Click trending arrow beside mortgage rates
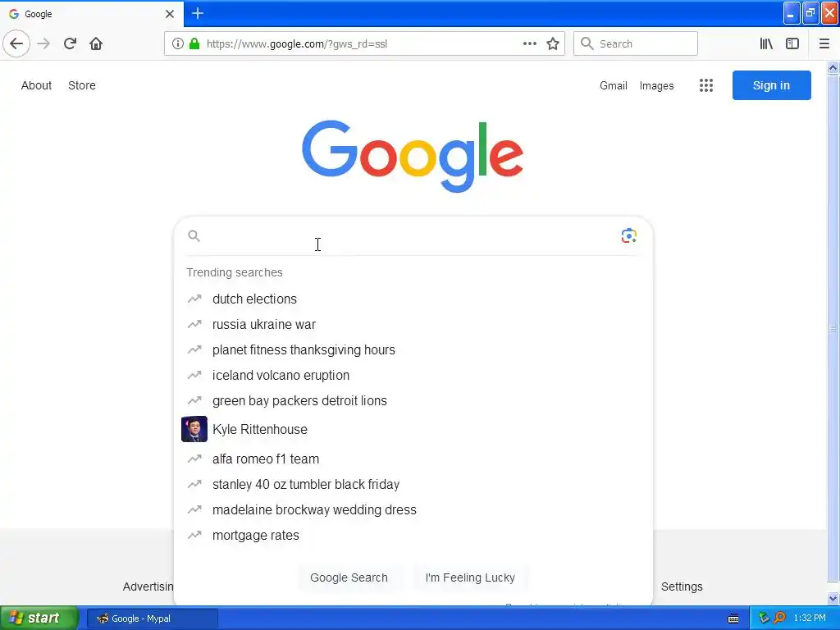 coord(194,535)
